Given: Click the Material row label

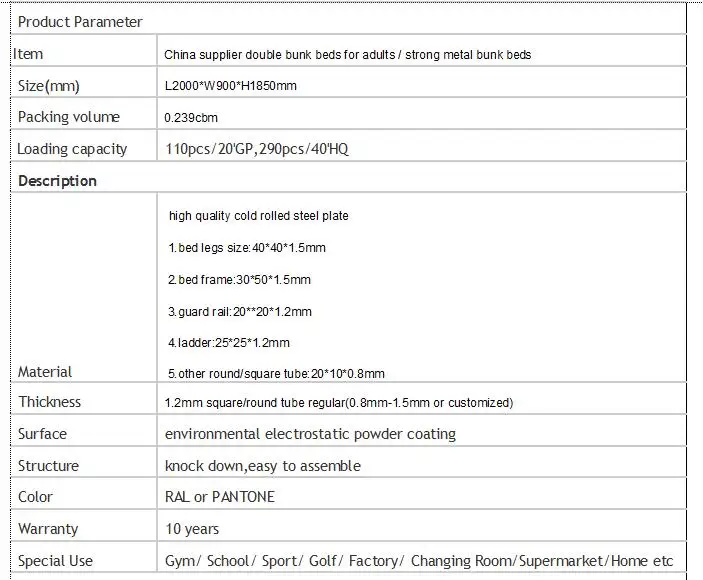Looking at the screenshot, I should click(x=45, y=372).
